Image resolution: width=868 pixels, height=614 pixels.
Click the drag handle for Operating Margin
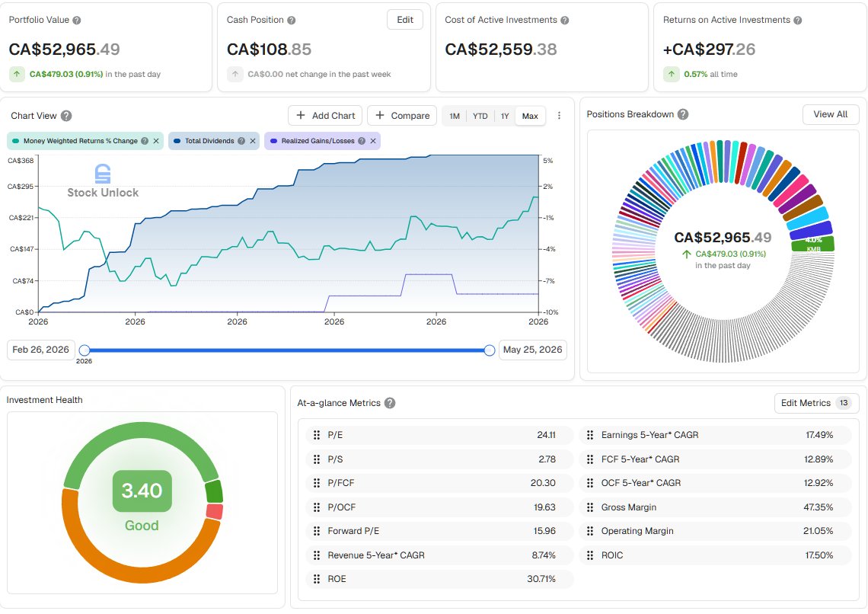click(590, 531)
